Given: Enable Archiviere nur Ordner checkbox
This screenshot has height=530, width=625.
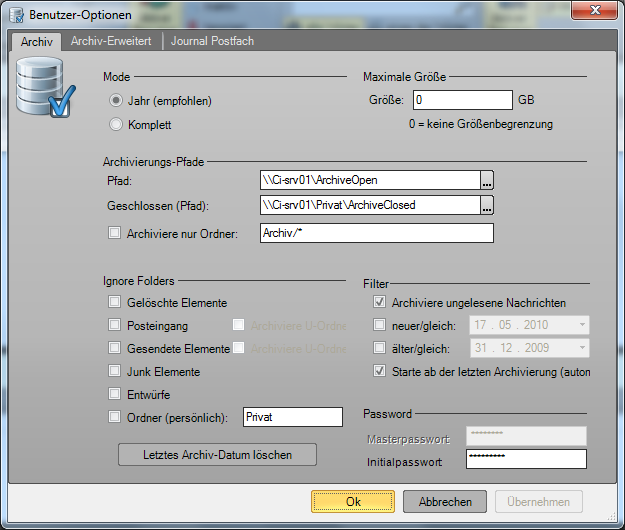Looking at the screenshot, I should click(x=114, y=234).
